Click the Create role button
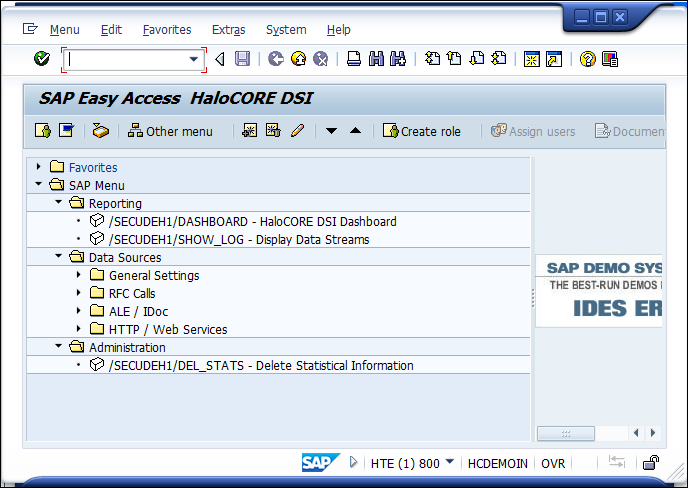This screenshot has height=488, width=688. 422,131
